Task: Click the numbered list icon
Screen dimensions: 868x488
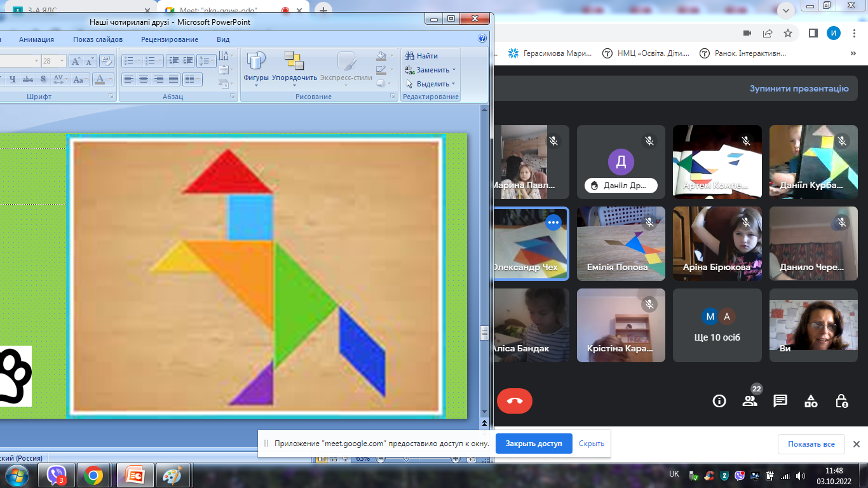Action: [151, 61]
